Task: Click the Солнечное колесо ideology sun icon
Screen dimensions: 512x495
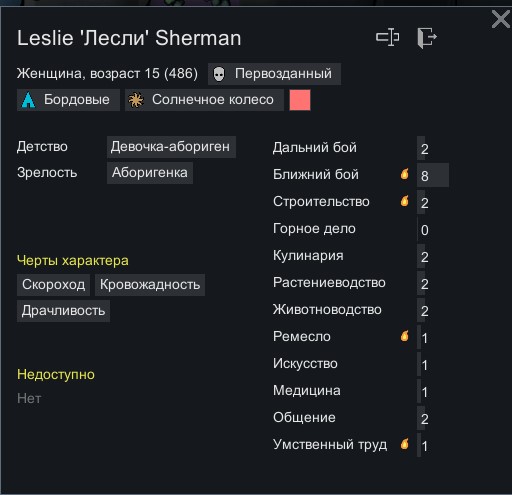Action: [x=136, y=100]
